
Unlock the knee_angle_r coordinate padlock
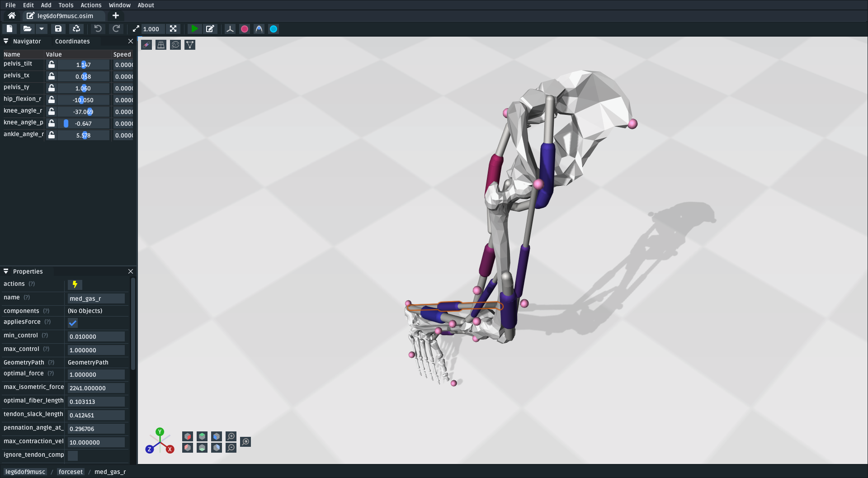point(52,111)
